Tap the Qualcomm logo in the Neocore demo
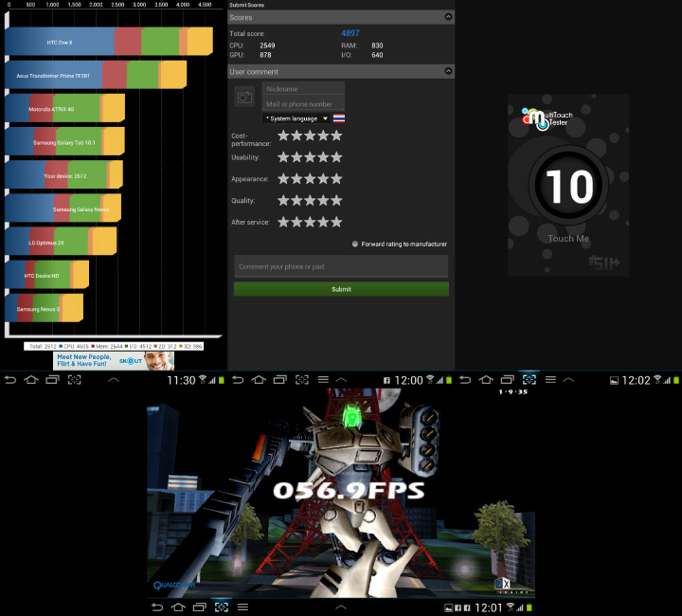This screenshot has width=682, height=616. coord(174,585)
